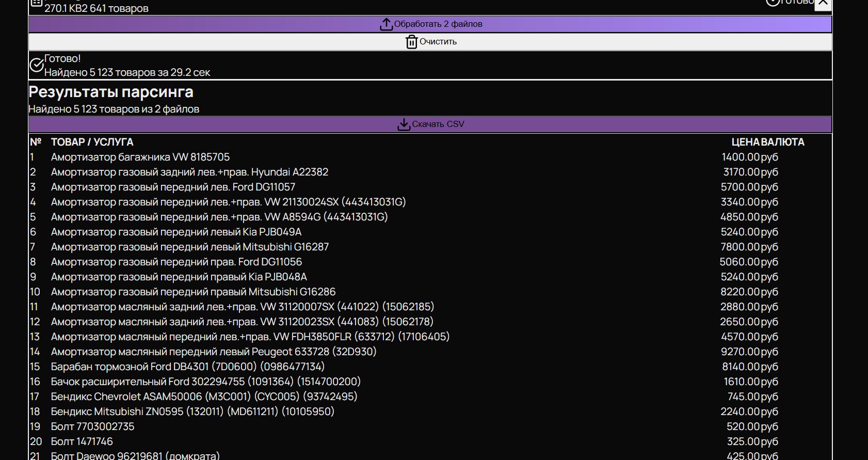Viewport: 868px width, 460px height.
Task: Select row with VW FDH3850FLR (633712)
Action: click(x=430, y=337)
